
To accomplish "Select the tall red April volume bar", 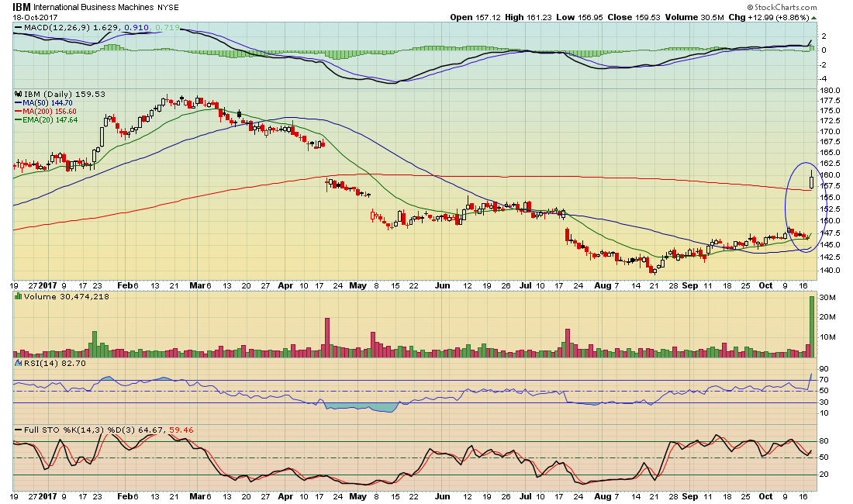I will 327,337.
